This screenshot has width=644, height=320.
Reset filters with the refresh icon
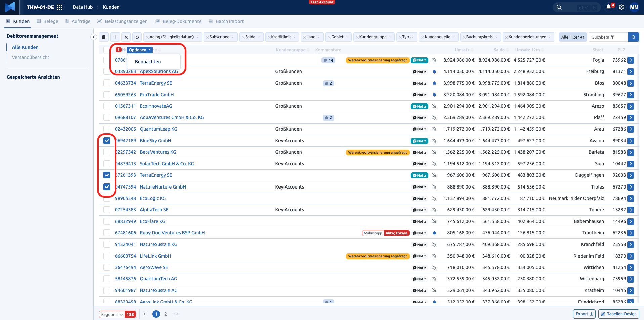tap(137, 37)
